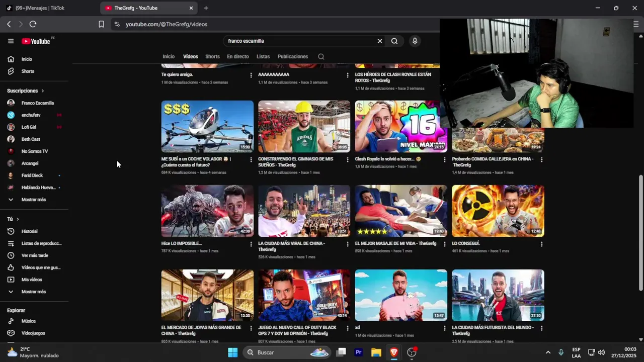
Task: Expand Mostrar más under the Tú section
Action: (x=34, y=292)
